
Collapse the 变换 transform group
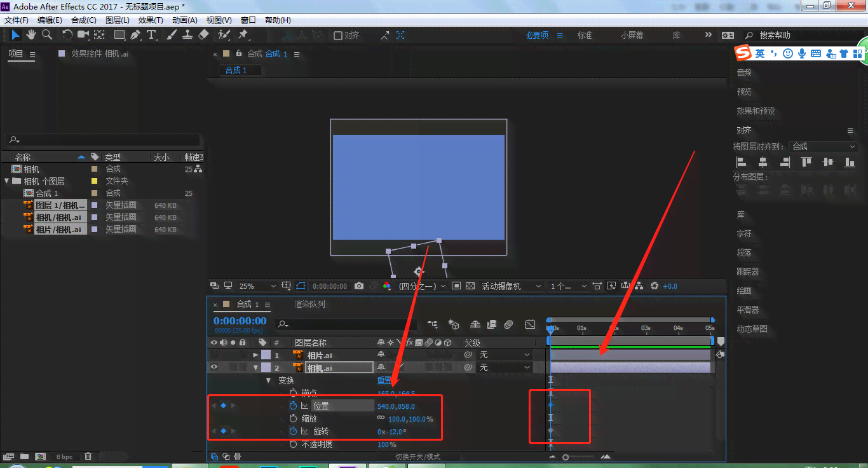click(x=268, y=380)
